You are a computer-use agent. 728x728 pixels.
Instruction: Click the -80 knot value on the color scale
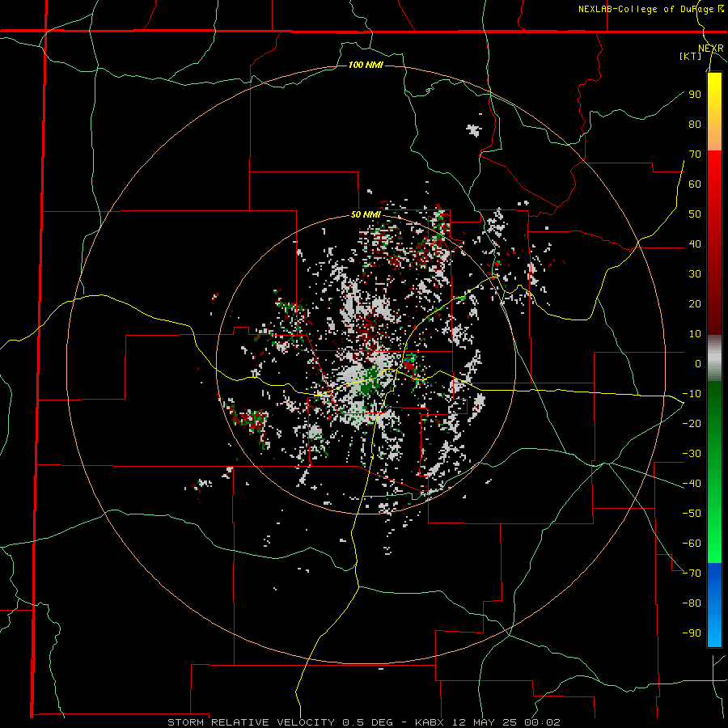pyautogui.click(x=692, y=603)
